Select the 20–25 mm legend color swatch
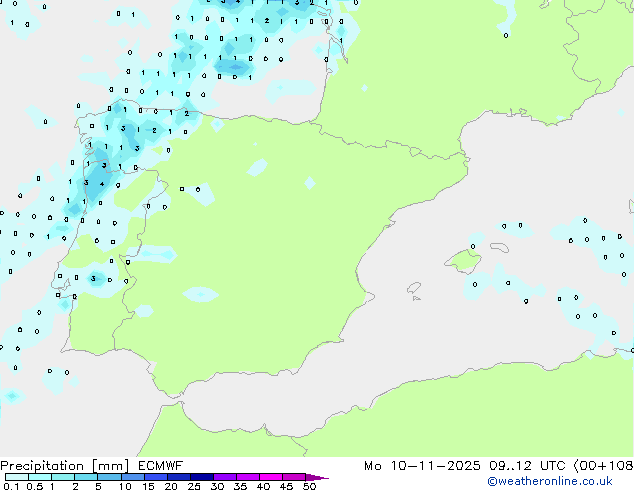The width and height of the screenshot is (634, 490). [x=179, y=477]
